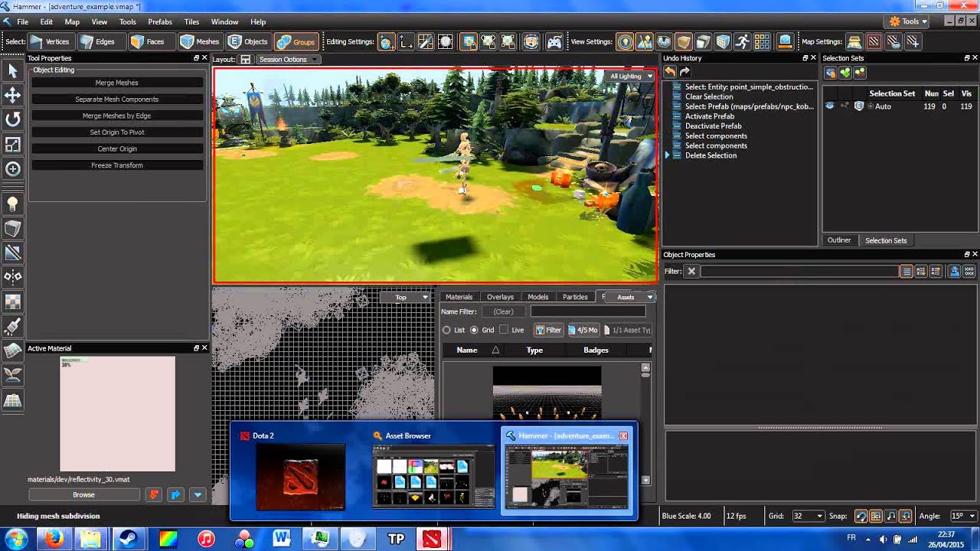
Task: Click the Browse button
Action: (83, 495)
